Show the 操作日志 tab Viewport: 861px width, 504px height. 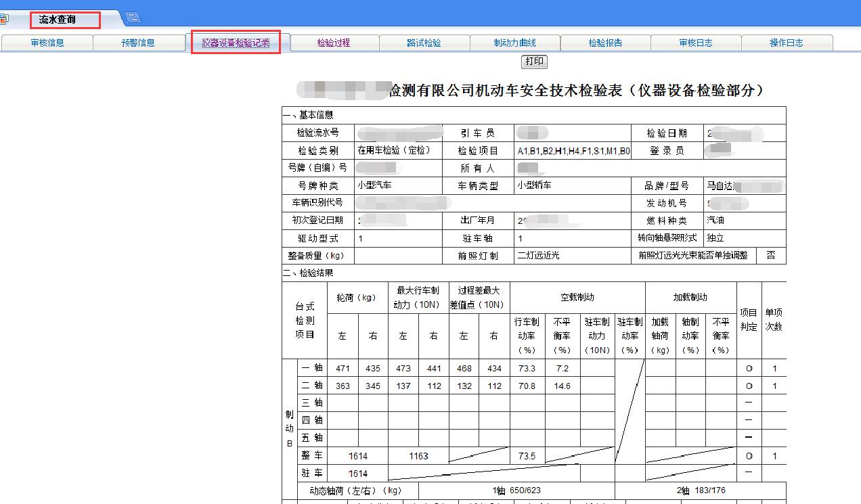pyautogui.click(x=787, y=43)
